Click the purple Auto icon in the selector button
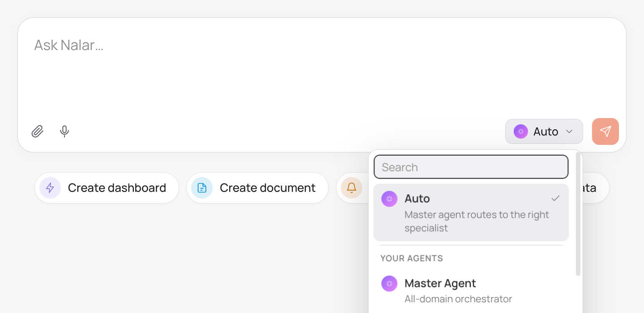Image resolution: width=644 pixels, height=313 pixels. pyautogui.click(x=521, y=131)
